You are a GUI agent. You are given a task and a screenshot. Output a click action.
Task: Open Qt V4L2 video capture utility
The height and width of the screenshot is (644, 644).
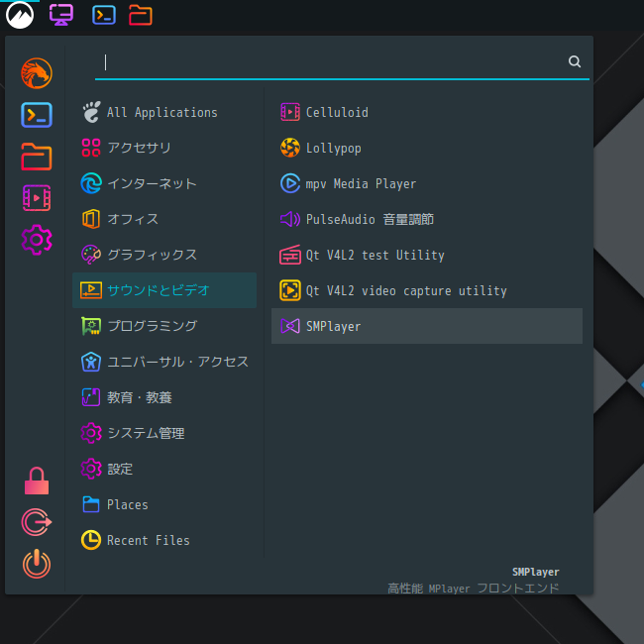click(427, 290)
